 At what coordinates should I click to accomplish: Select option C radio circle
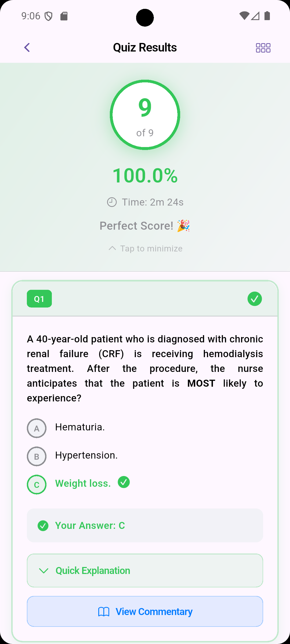[x=37, y=485]
